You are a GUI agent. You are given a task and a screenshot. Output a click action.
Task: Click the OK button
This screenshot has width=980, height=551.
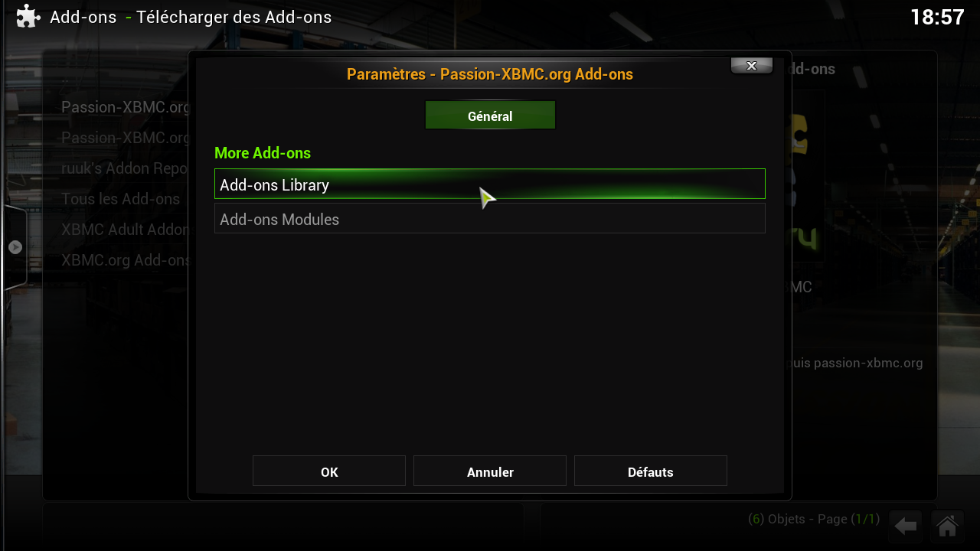pyautogui.click(x=329, y=471)
